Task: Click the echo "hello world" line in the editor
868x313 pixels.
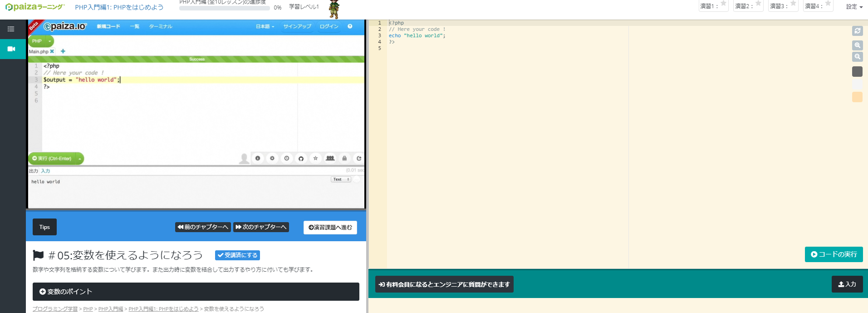Action: pos(417,35)
